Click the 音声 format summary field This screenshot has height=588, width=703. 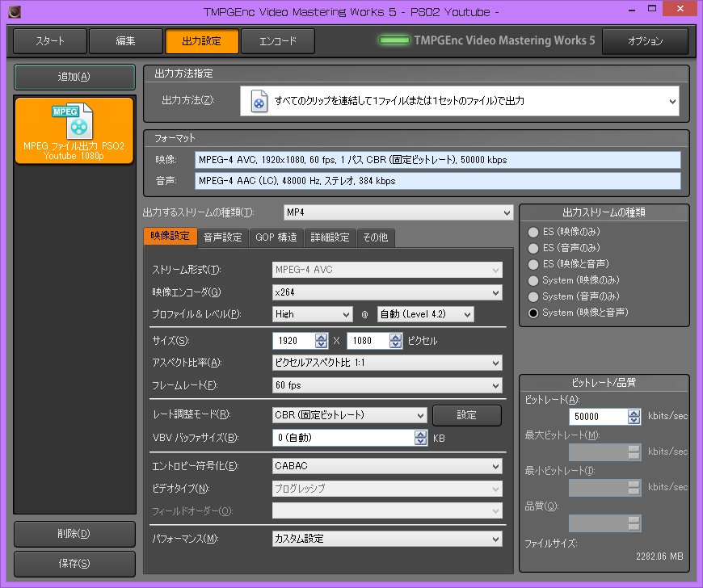pyautogui.click(x=438, y=181)
